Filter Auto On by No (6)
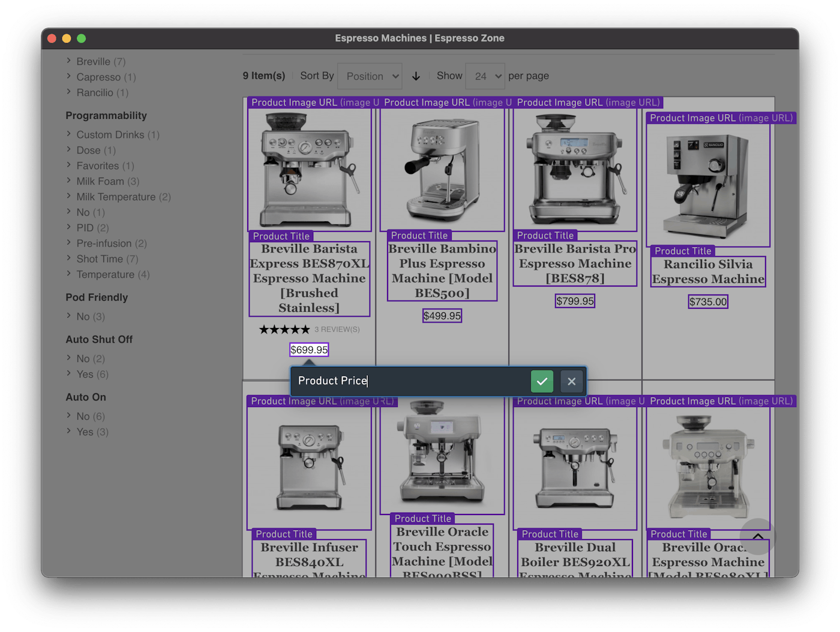This screenshot has width=840, height=632. pos(91,417)
